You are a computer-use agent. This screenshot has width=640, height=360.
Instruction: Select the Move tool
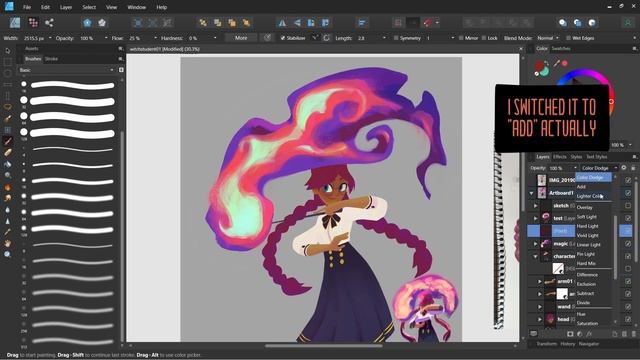[x=8, y=51]
